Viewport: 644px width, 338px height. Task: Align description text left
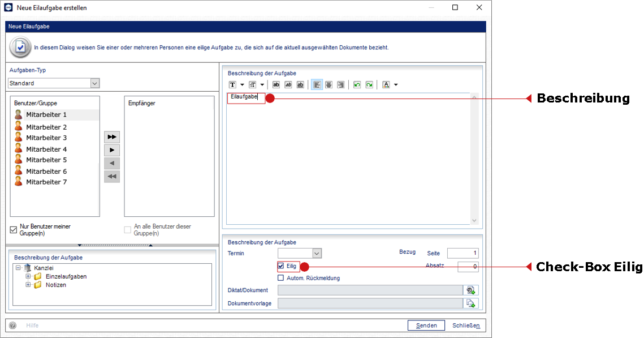click(x=317, y=85)
